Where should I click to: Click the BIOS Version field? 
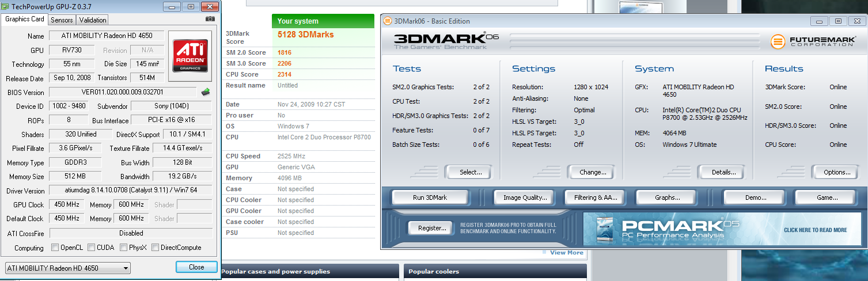point(123,92)
